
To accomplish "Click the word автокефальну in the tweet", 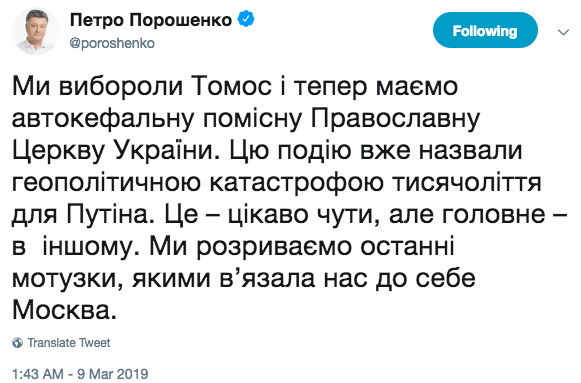I will coord(103,119).
